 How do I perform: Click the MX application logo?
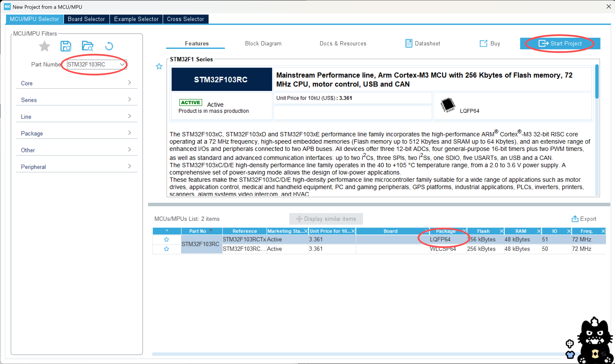tap(7, 7)
